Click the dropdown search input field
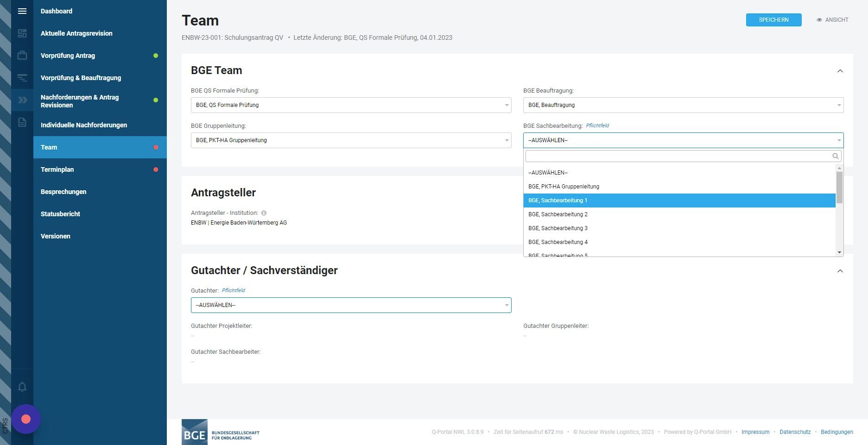The height and width of the screenshot is (445, 868). point(678,156)
